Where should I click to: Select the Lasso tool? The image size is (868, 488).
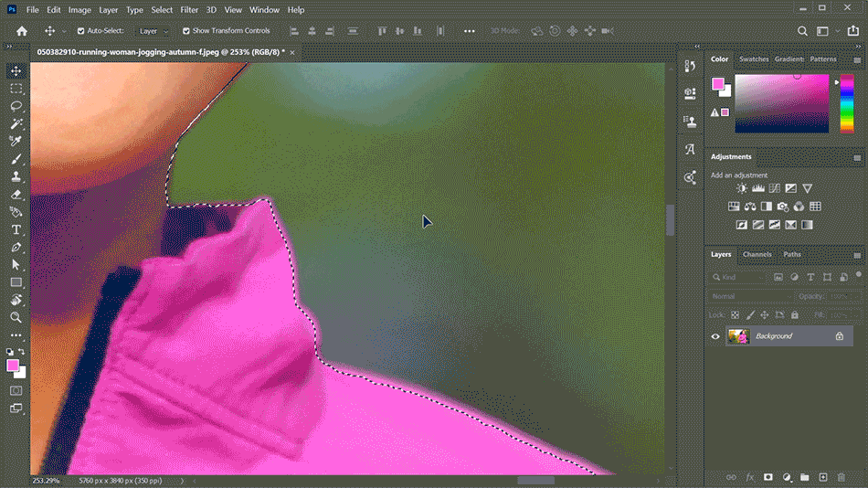coord(16,106)
